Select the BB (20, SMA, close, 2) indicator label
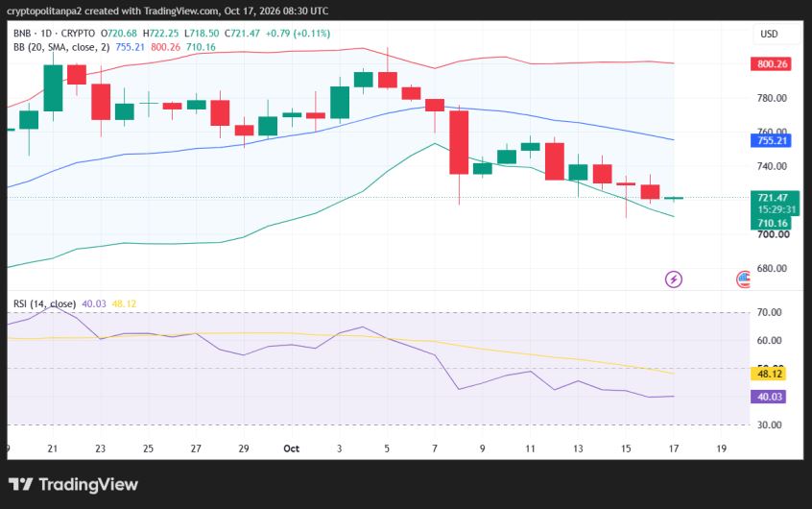812x509 pixels. (x=61, y=47)
